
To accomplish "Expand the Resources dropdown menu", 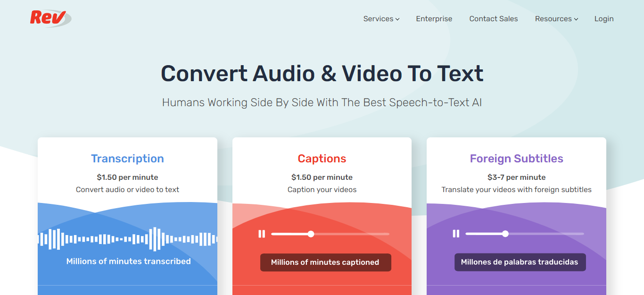I will pyautogui.click(x=556, y=19).
